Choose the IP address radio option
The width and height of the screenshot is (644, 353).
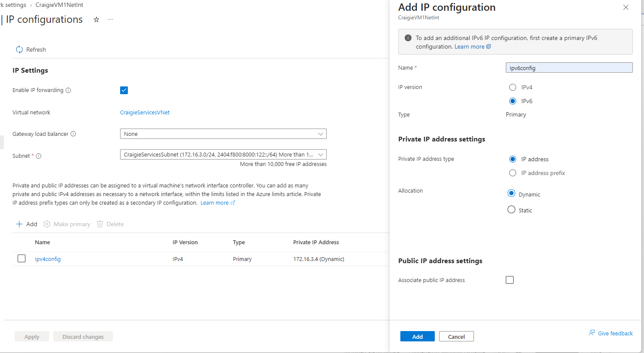[x=513, y=159]
